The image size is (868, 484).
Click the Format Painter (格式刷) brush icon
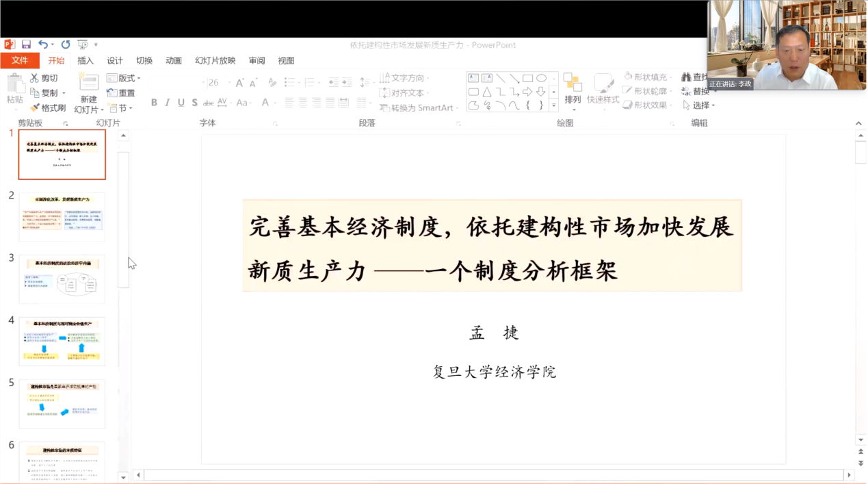(35, 108)
